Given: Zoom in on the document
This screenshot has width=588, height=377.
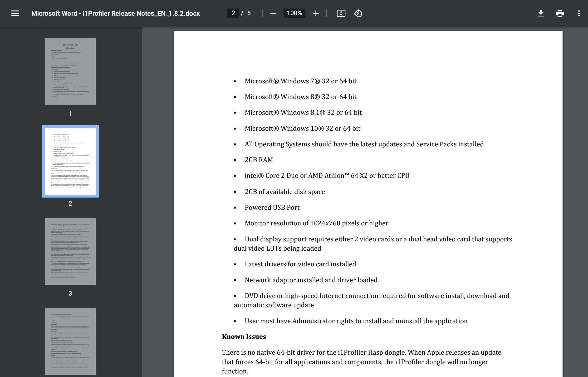Looking at the screenshot, I should click(x=316, y=13).
